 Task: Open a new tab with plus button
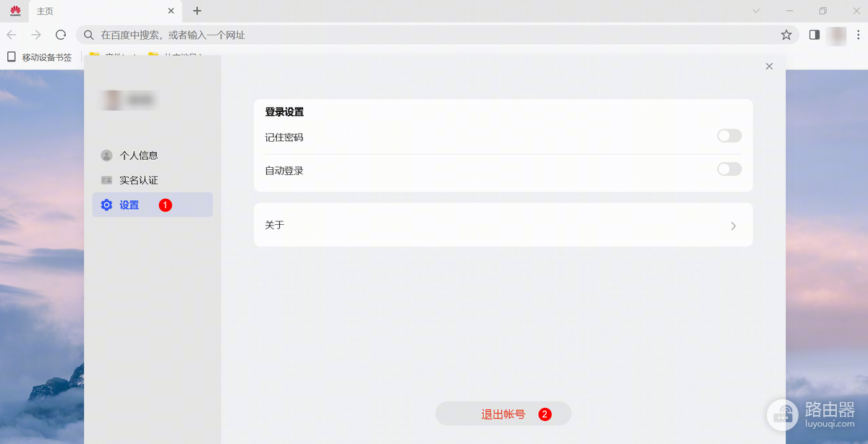pos(197,11)
